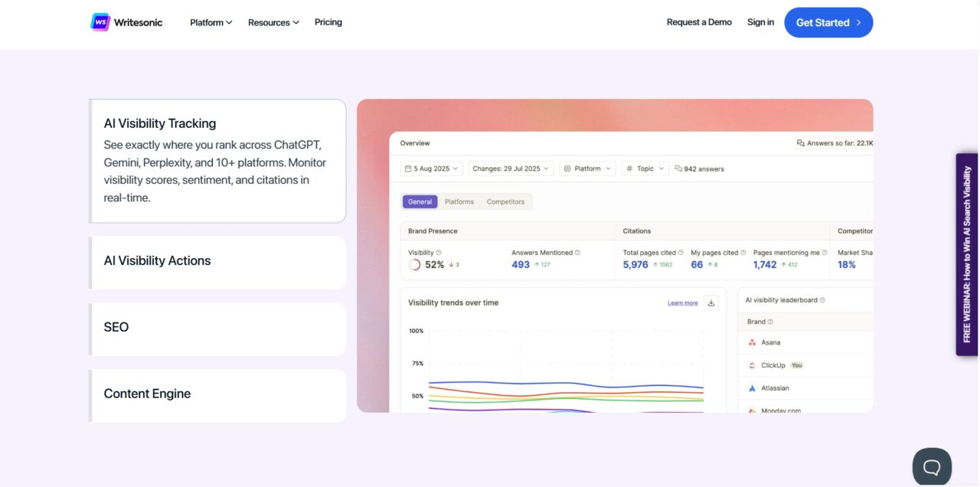Click the Atlassian brand icon

(x=753, y=388)
